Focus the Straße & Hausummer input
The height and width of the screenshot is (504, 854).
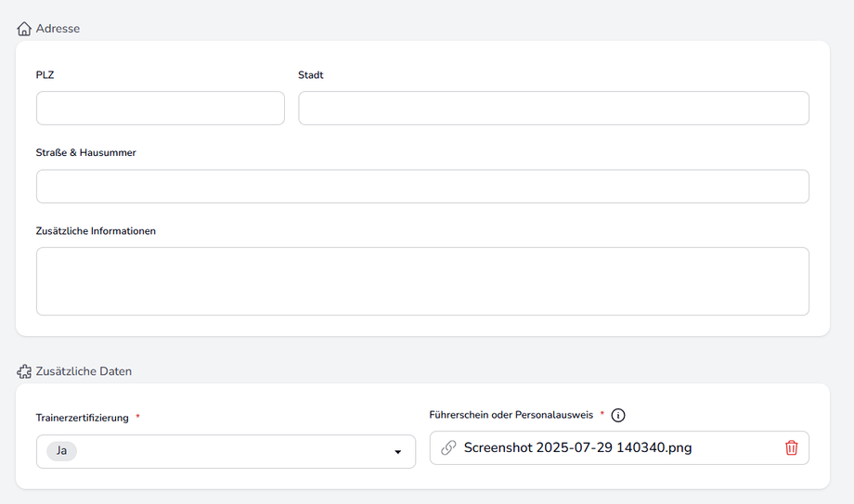tap(422, 186)
